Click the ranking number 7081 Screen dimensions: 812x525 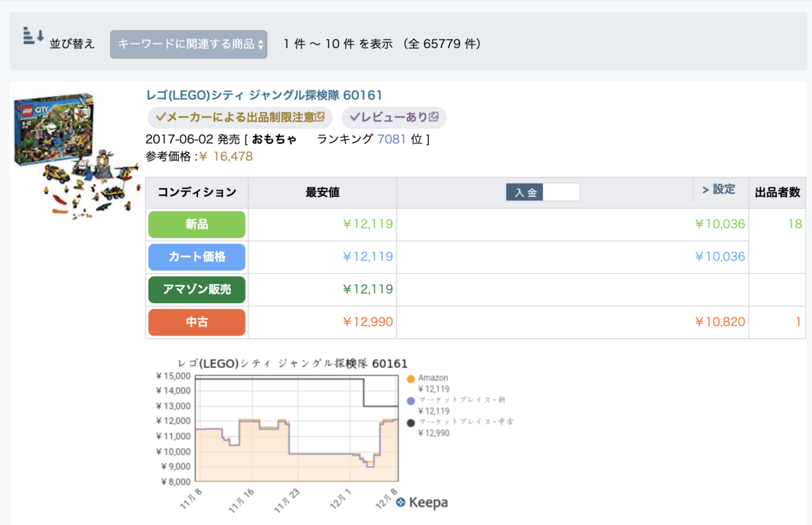coord(392,139)
